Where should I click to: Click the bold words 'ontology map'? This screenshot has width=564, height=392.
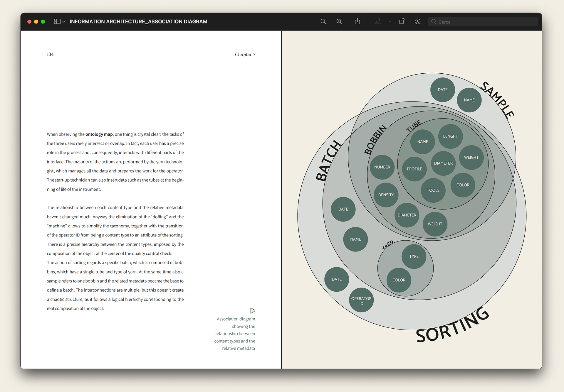point(99,134)
